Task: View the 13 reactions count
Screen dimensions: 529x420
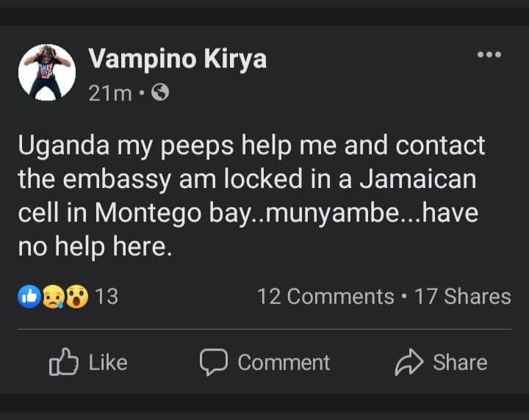Action: (x=107, y=297)
